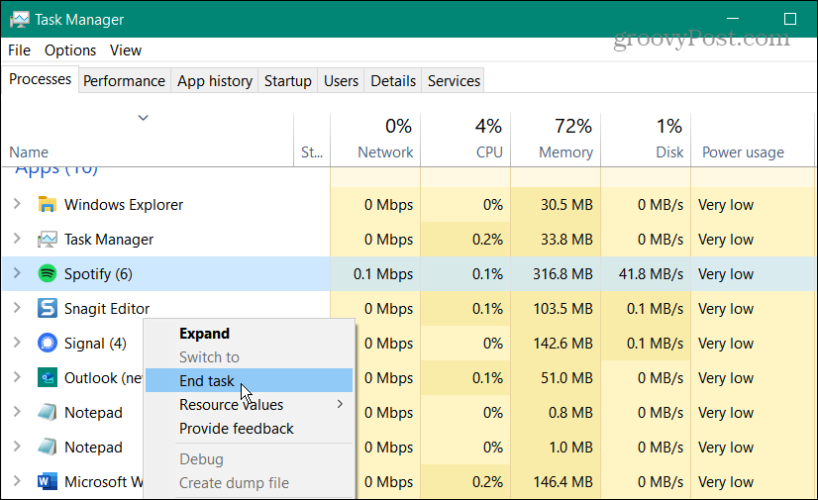Image resolution: width=818 pixels, height=500 pixels.
Task: Sort by the Name column header
Action: click(148, 140)
